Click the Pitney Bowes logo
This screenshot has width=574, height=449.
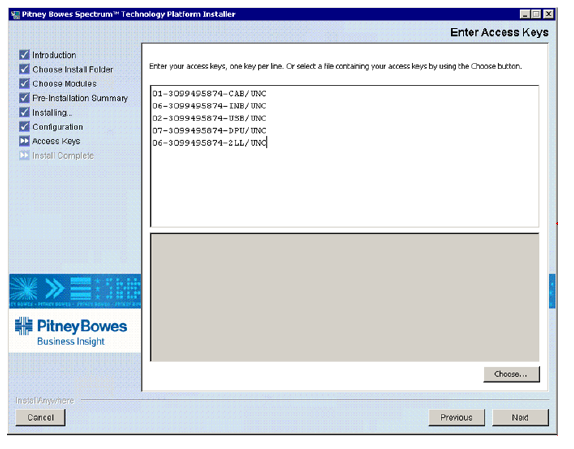click(71, 326)
